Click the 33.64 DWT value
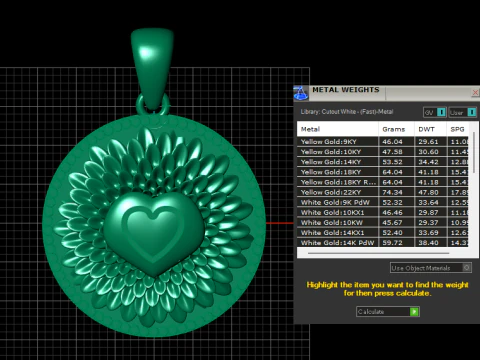This screenshot has height=360, width=480. [x=428, y=202]
